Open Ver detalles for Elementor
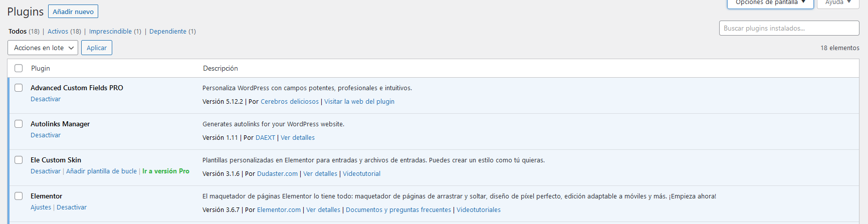 coord(323,209)
